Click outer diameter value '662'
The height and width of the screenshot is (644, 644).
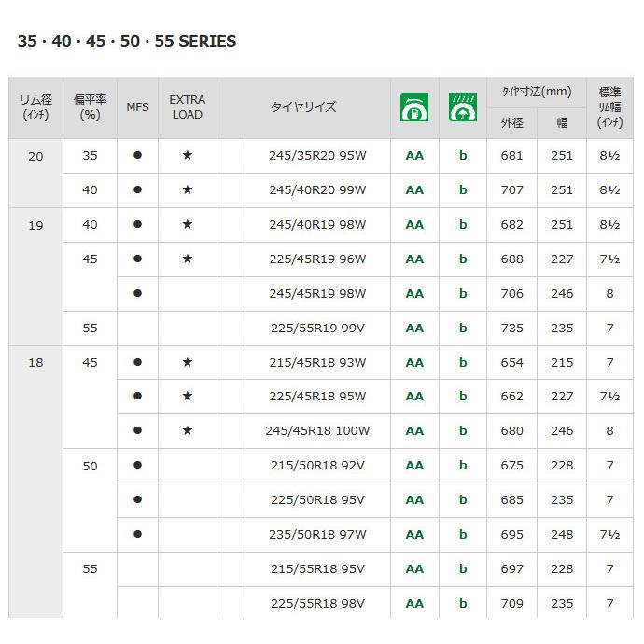click(511, 397)
